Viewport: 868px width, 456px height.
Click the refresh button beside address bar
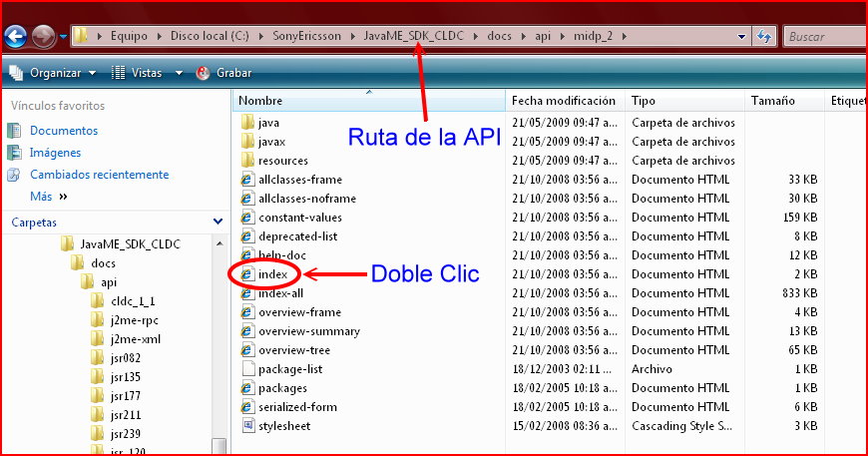(764, 37)
